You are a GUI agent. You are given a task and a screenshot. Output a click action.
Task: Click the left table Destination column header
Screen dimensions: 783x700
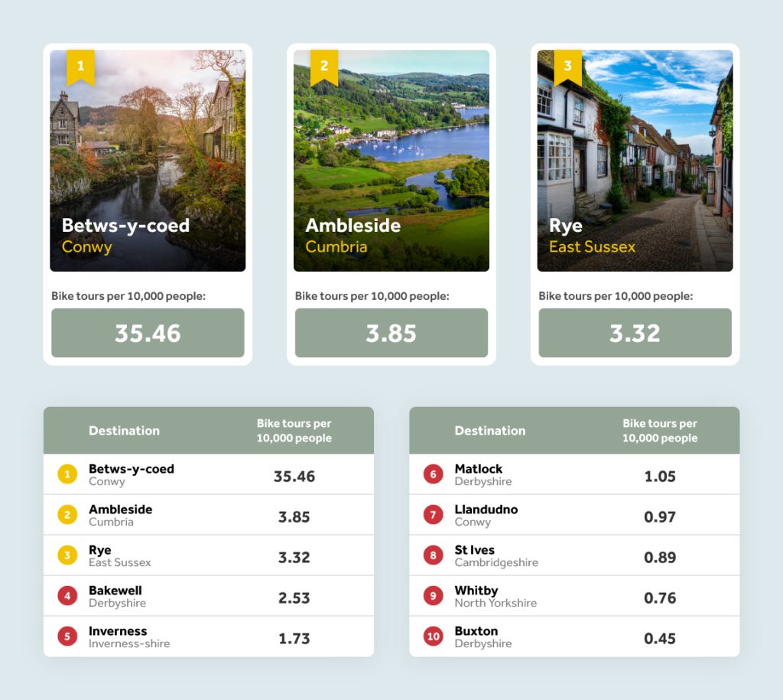tap(124, 431)
